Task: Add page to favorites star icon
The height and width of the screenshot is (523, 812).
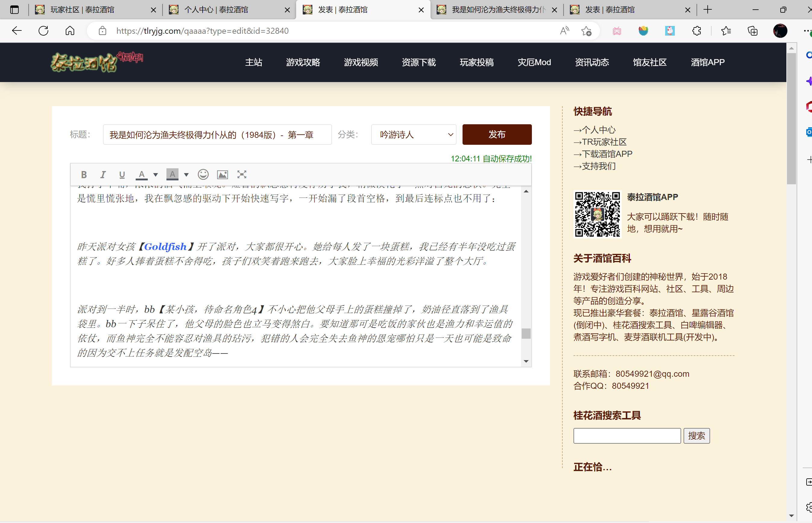Action: (x=586, y=31)
